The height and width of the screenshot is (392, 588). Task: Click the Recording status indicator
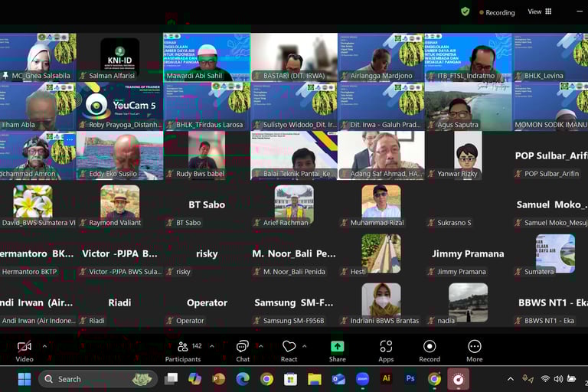click(497, 12)
